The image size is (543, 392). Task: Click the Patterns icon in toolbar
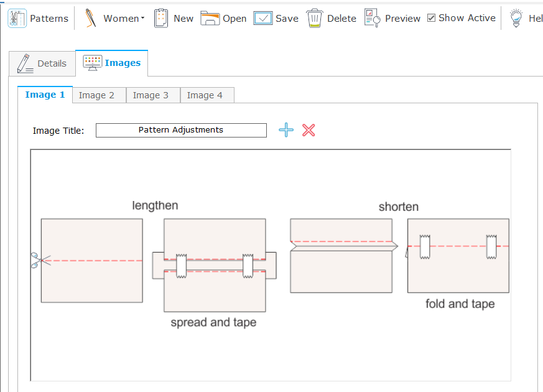click(17, 18)
